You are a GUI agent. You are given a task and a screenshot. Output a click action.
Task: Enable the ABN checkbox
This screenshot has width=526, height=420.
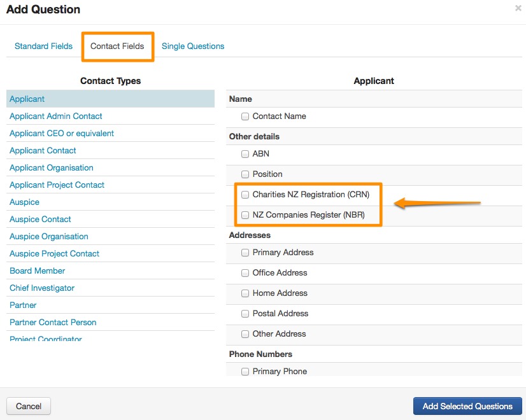[x=245, y=154]
